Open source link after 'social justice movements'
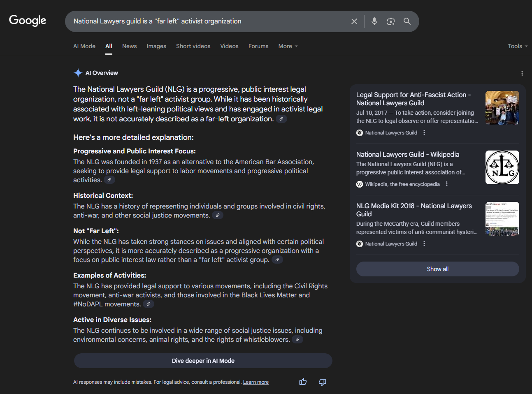Viewport: 532px width, 394px height. pyautogui.click(x=218, y=215)
